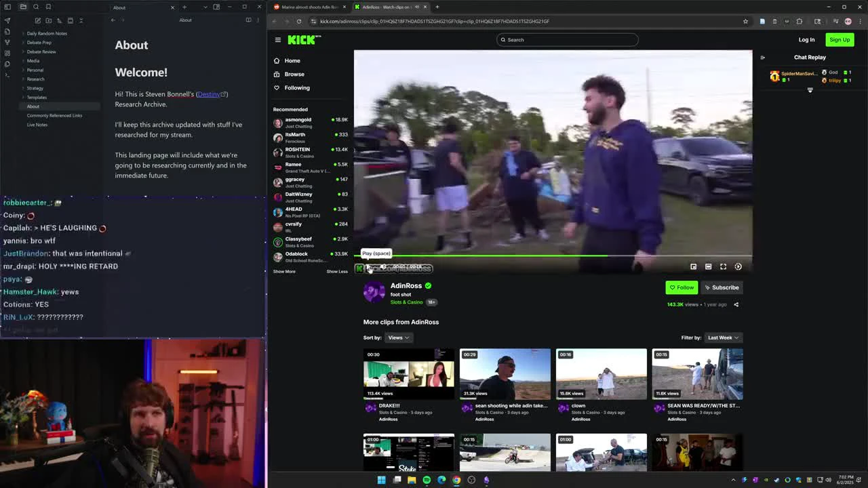Image resolution: width=868 pixels, height=488 pixels.
Task: Click Log In on Kick
Action: pos(806,39)
